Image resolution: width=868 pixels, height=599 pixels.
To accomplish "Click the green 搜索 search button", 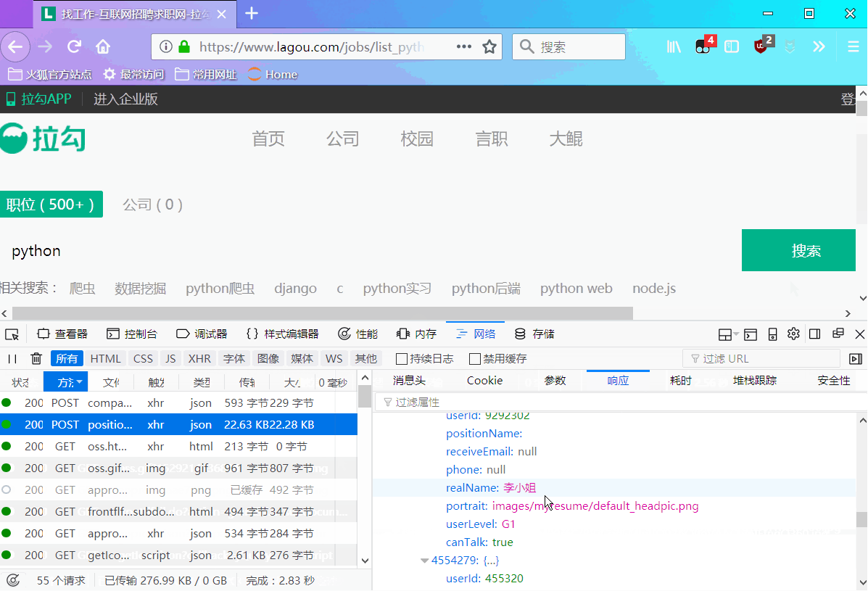I will [798, 250].
